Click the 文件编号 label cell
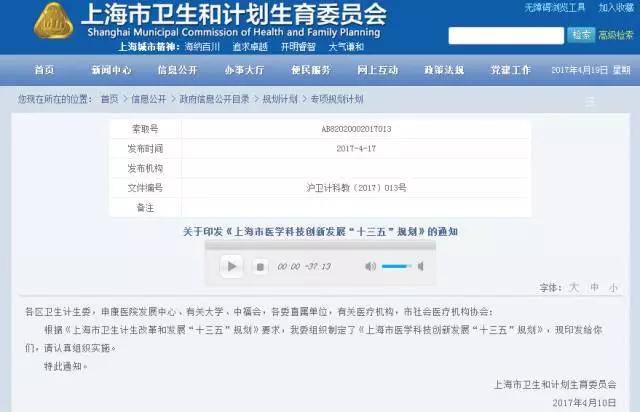This screenshot has width=640, height=412. click(x=145, y=188)
